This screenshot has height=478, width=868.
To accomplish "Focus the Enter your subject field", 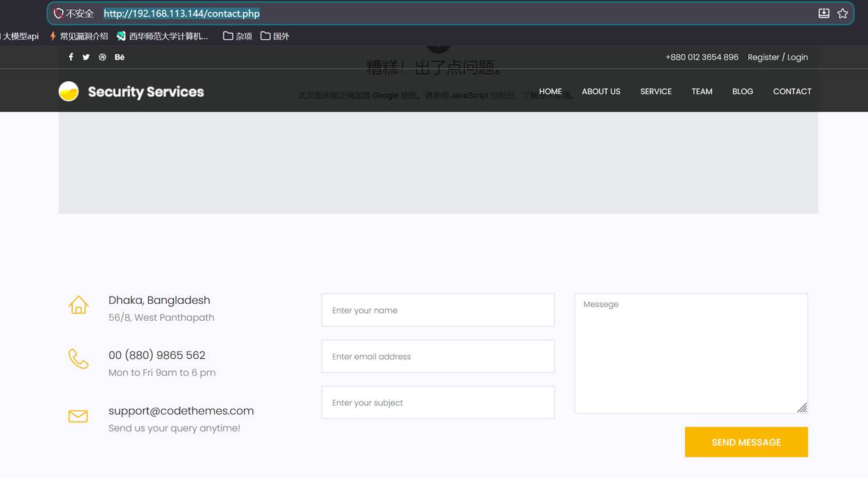I will [x=438, y=403].
